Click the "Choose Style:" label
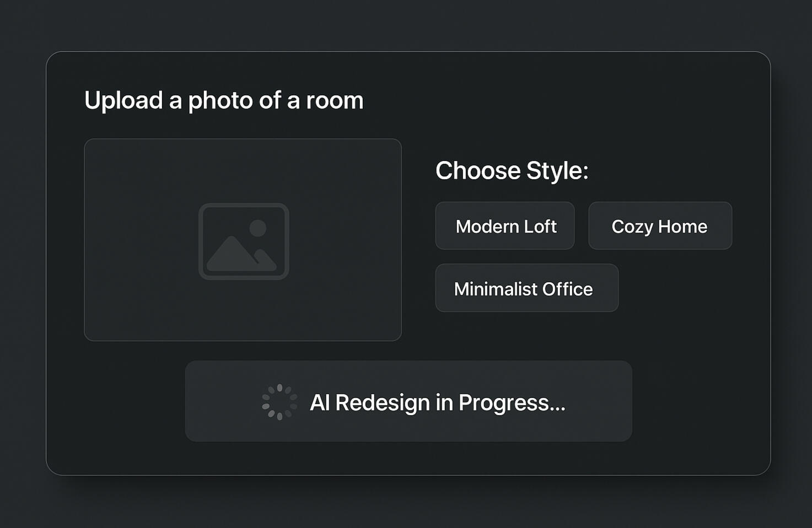Screen dimensions: 812x528 [512, 171]
